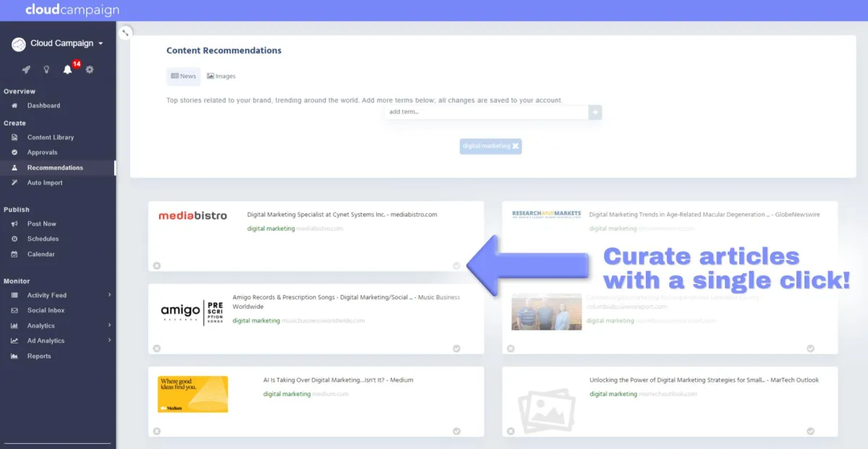Viewport: 868px width, 449px height.
Task: Approve the Medium AI article checkmark
Action: click(456, 432)
